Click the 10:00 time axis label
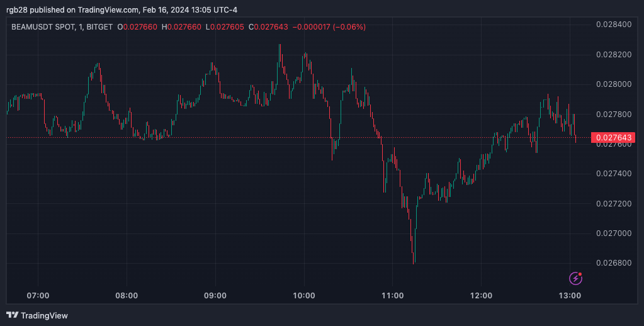 pos(304,296)
